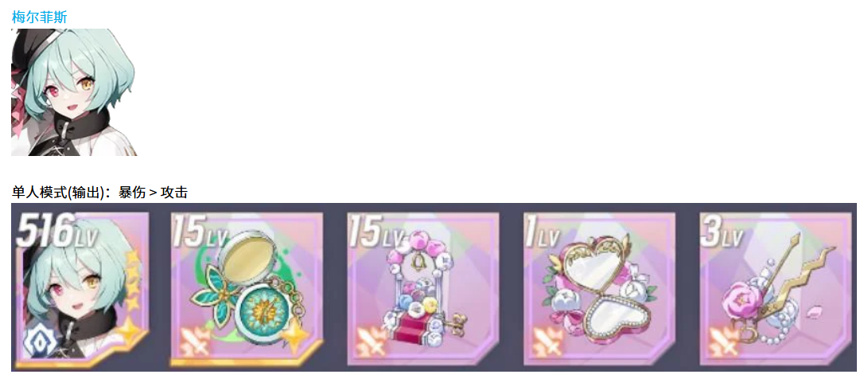The width and height of the screenshot is (868, 386).
Task: Select the green pocket watch artifact card
Action: coord(247,290)
